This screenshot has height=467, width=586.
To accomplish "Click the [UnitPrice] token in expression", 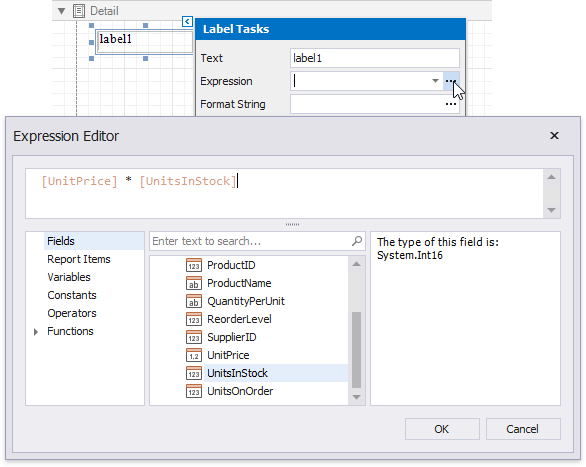I will [79, 181].
